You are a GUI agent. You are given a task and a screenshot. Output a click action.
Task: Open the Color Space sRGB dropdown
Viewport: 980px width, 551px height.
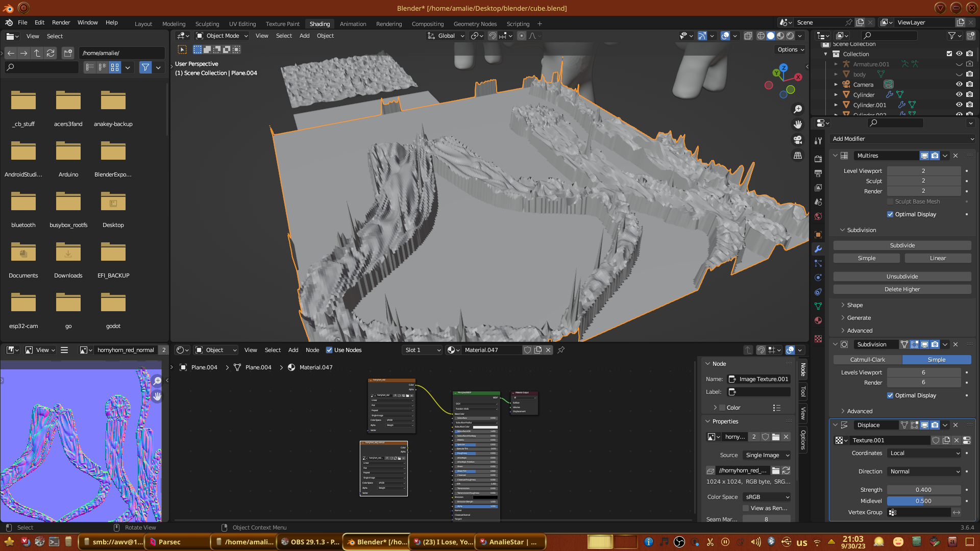pyautogui.click(x=767, y=497)
